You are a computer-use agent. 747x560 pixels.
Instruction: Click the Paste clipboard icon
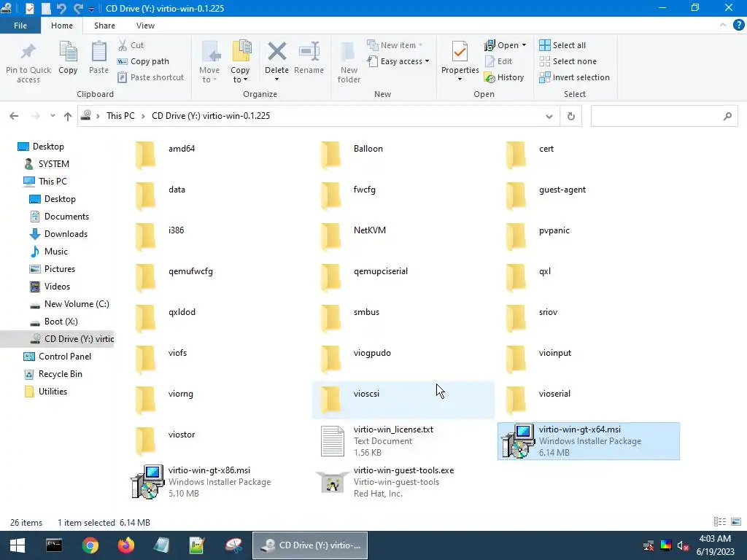tap(99, 52)
